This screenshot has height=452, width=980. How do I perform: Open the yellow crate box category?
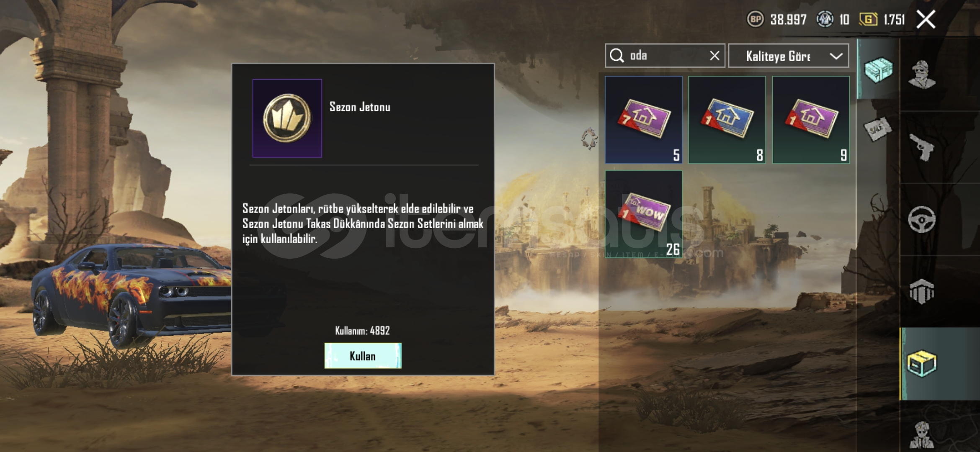click(x=922, y=364)
